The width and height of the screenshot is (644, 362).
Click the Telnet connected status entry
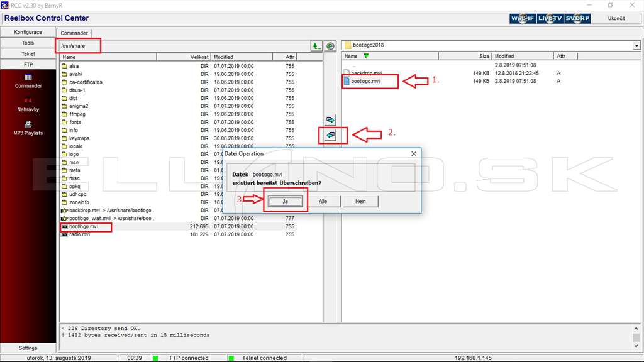264,358
